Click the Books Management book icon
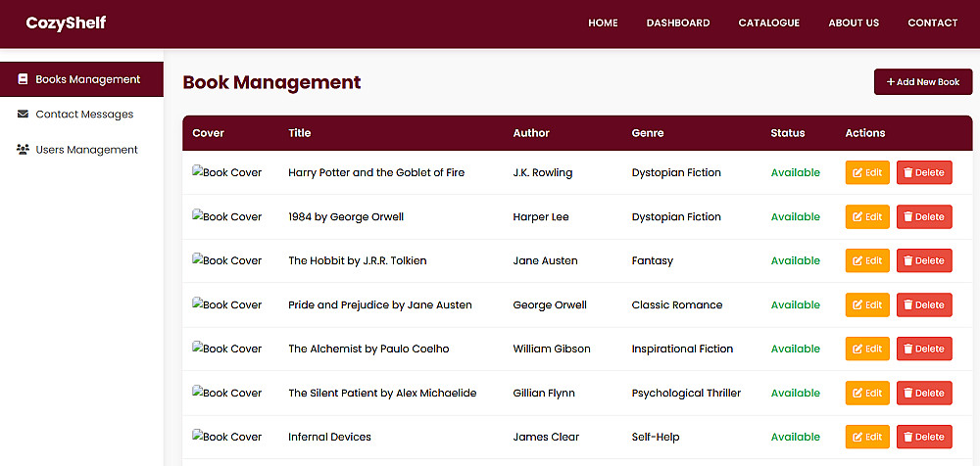Image resolution: width=980 pixels, height=466 pixels. pyautogui.click(x=23, y=79)
